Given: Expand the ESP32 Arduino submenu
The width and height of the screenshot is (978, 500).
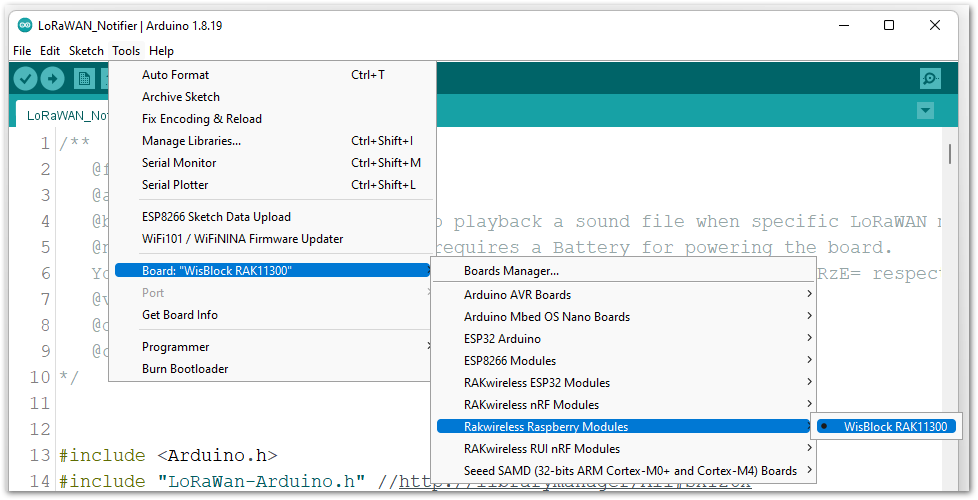Looking at the screenshot, I should tap(624, 339).
